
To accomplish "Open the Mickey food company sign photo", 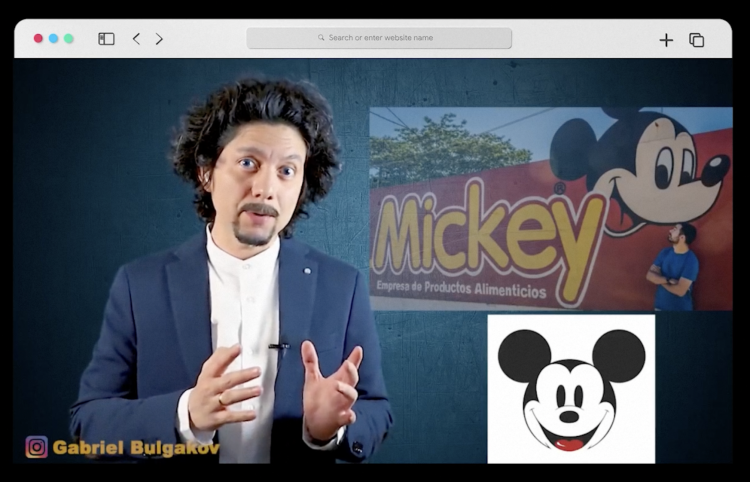I will point(551,208).
